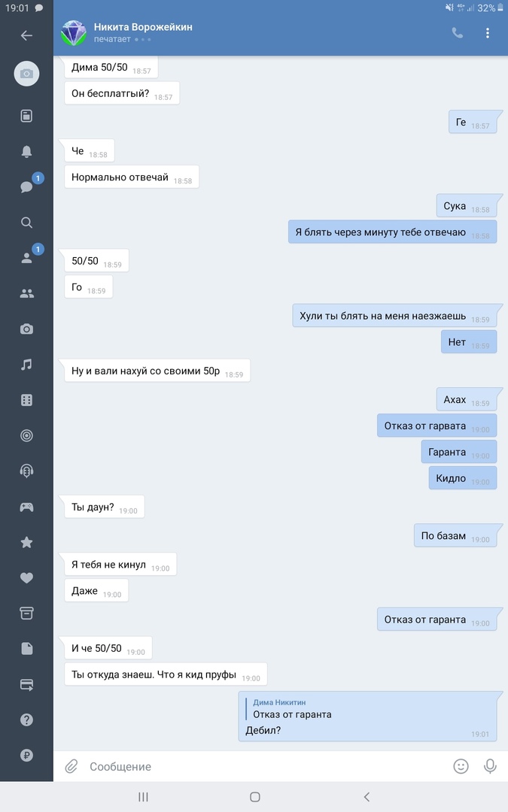Open notifications bell icon
The width and height of the screenshot is (508, 812).
pos(26,151)
